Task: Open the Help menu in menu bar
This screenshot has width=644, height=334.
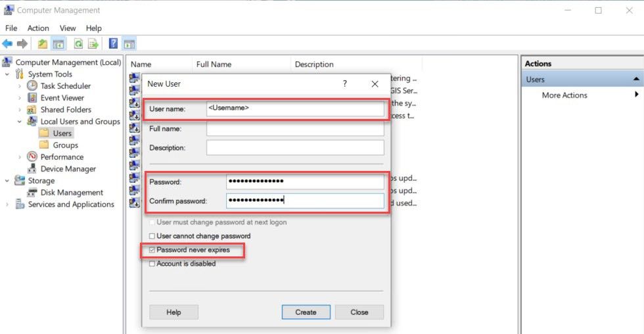Action: tap(93, 28)
